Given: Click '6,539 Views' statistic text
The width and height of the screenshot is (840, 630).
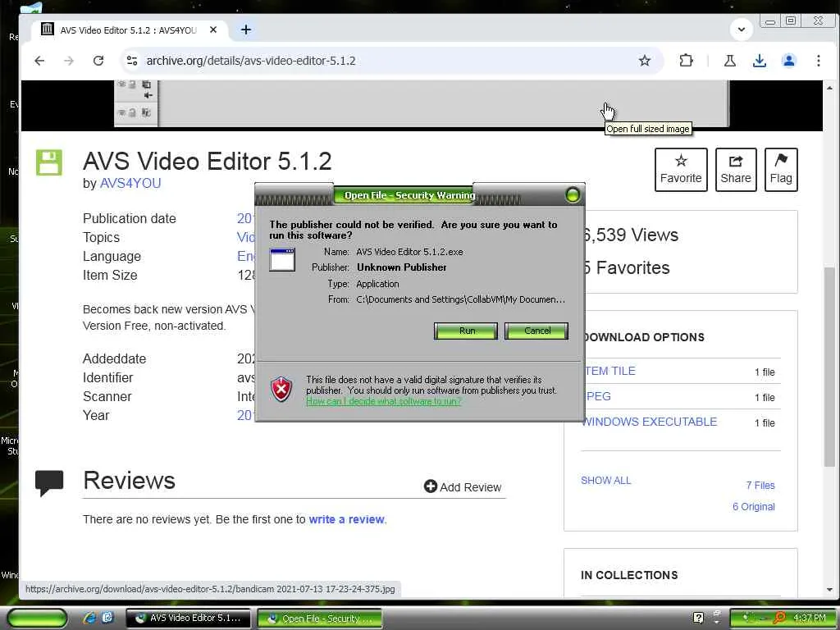Looking at the screenshot, I should (631, 235).
